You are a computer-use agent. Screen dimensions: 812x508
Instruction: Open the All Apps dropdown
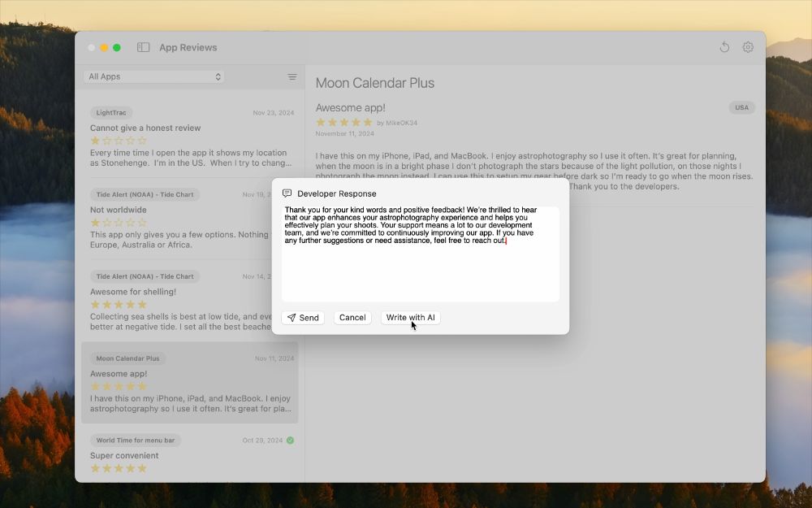(x=153, y=76)
